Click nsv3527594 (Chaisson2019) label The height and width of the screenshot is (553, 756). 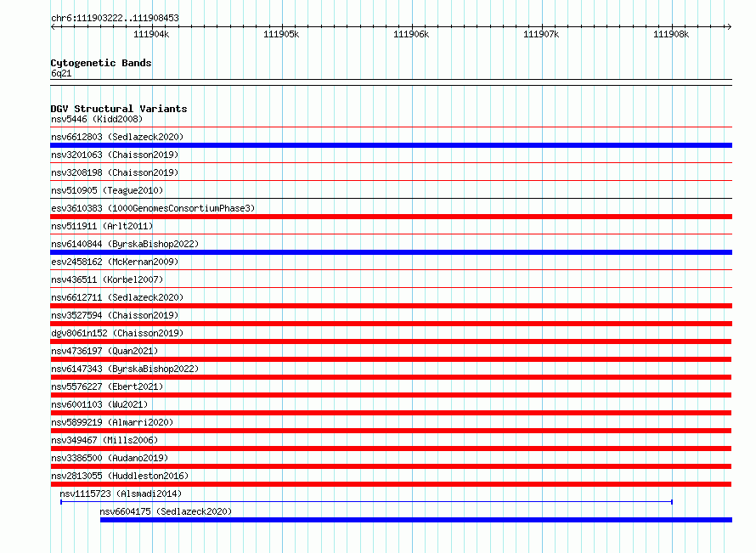115,315
